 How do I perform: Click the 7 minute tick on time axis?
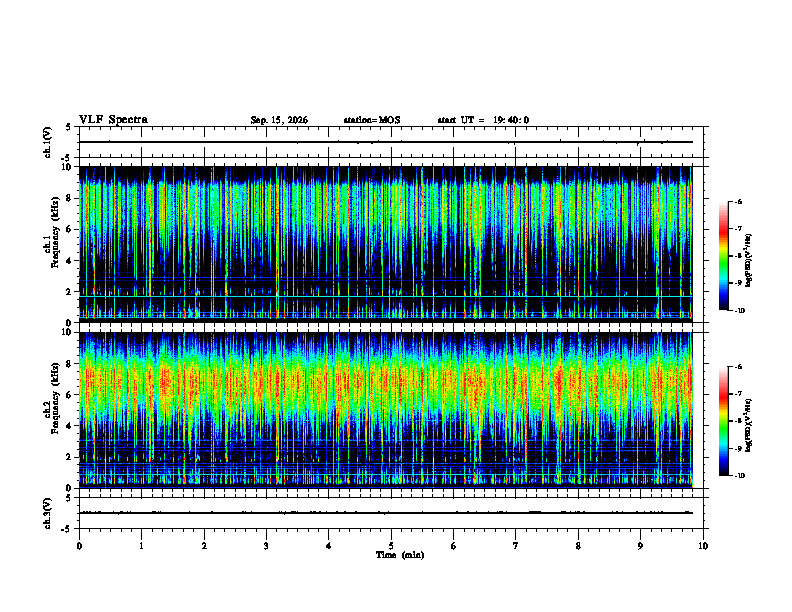pyautogui.click(x=516, y=546)
